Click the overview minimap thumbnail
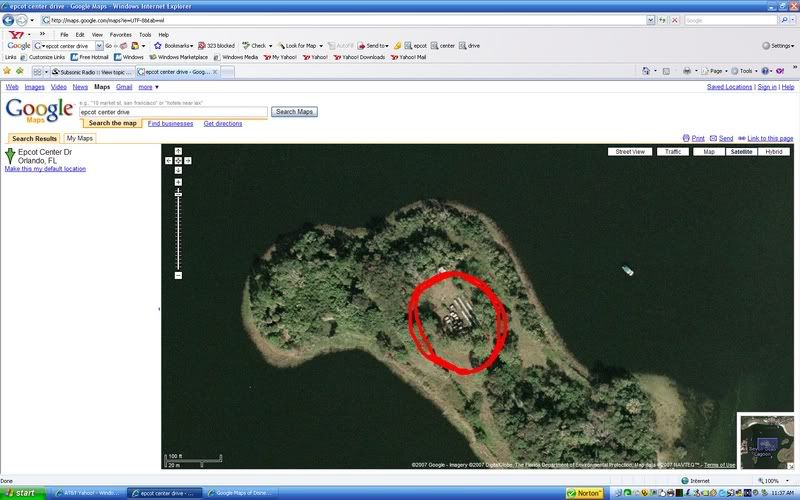This screenshot has height=500, width=800. [767, 442]
